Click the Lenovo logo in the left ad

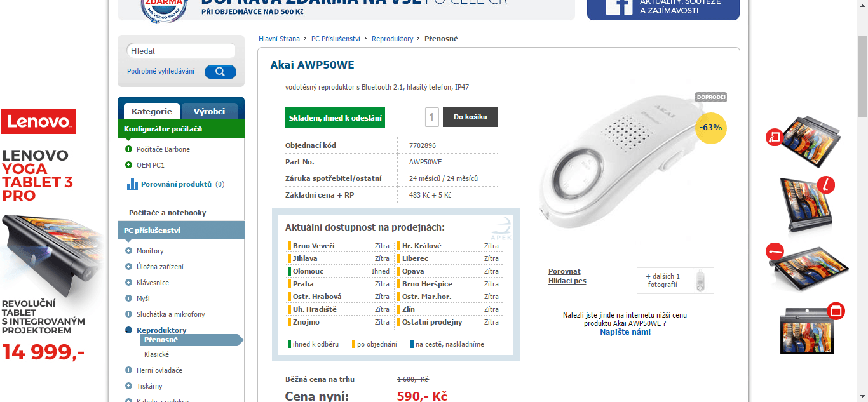pyautogui.click(x=38, y=122)
